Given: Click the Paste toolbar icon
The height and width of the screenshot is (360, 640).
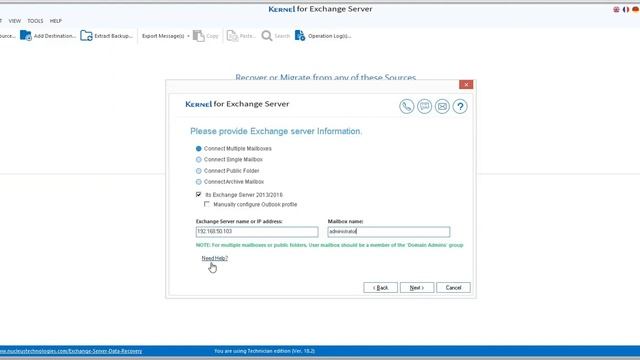Looking at the screenshot, I should [x=232, y=36].
